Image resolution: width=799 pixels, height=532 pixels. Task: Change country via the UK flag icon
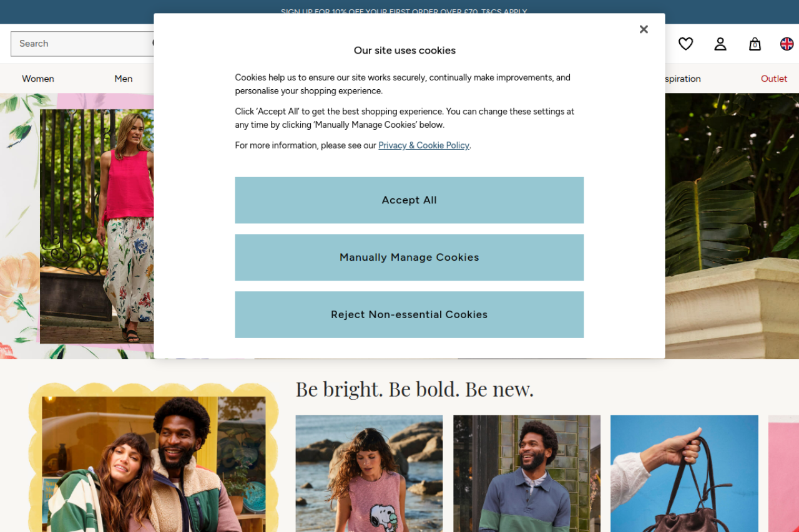click(x=787, y=44)
